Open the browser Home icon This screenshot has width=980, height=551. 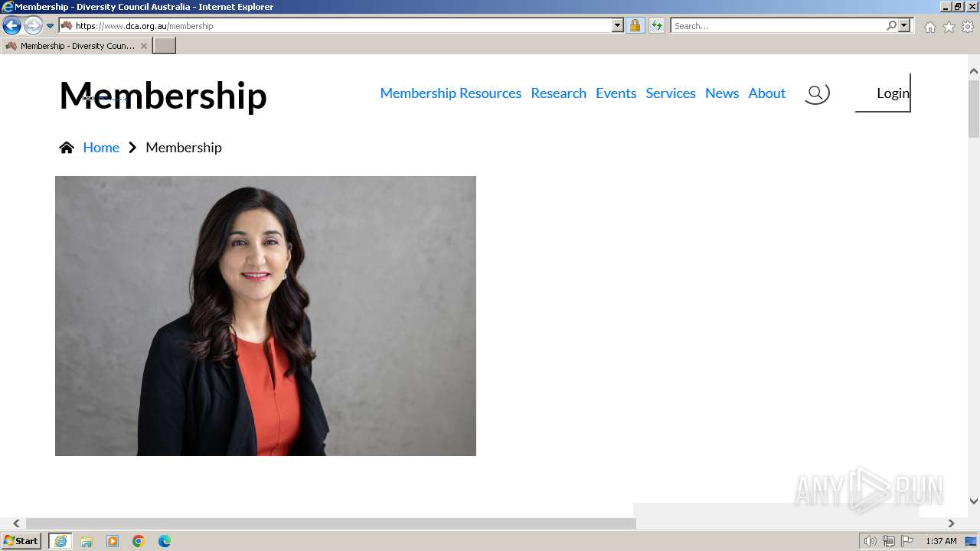point(929,27)
